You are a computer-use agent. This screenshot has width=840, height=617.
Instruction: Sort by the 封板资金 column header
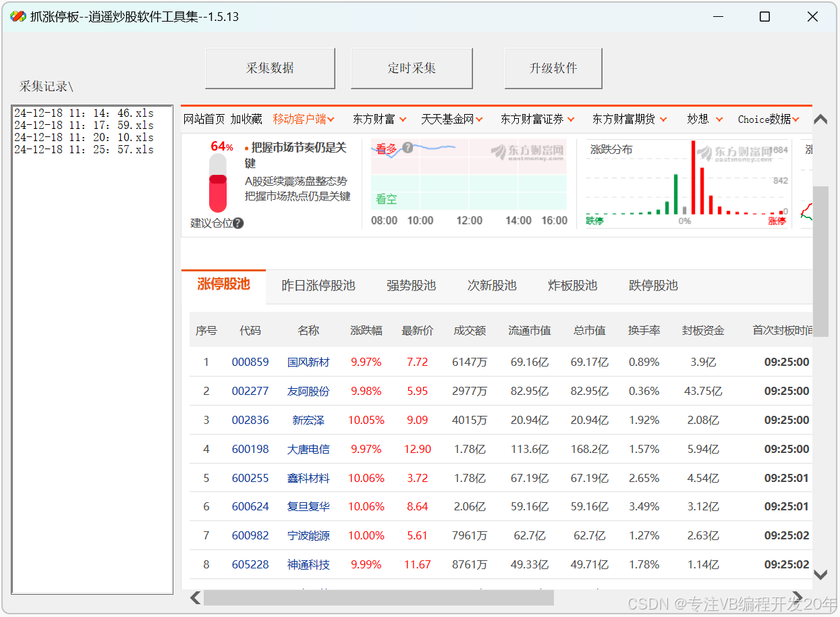(x=703, y=331)
